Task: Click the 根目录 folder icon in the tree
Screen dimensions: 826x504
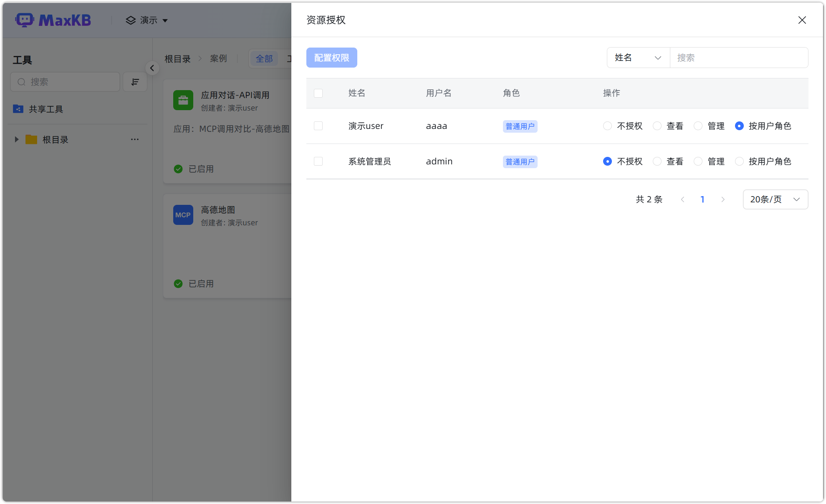Action: pos(31,139)
